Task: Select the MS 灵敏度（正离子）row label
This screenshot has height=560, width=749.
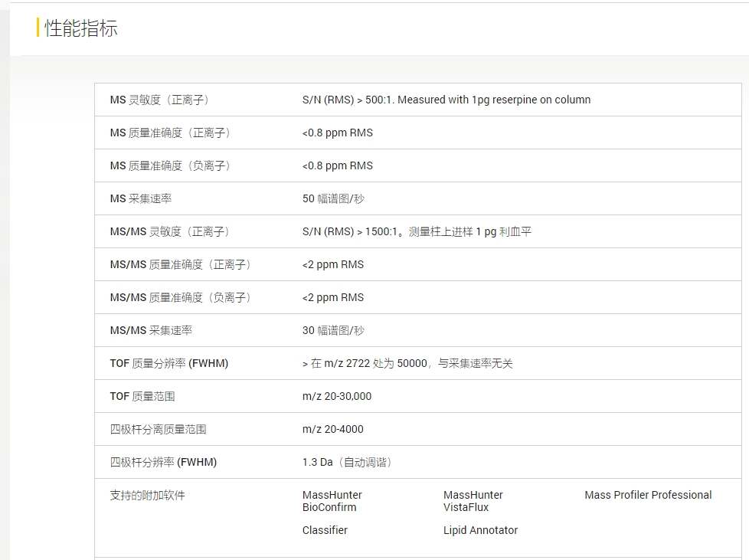Action: tap(159, 100)
